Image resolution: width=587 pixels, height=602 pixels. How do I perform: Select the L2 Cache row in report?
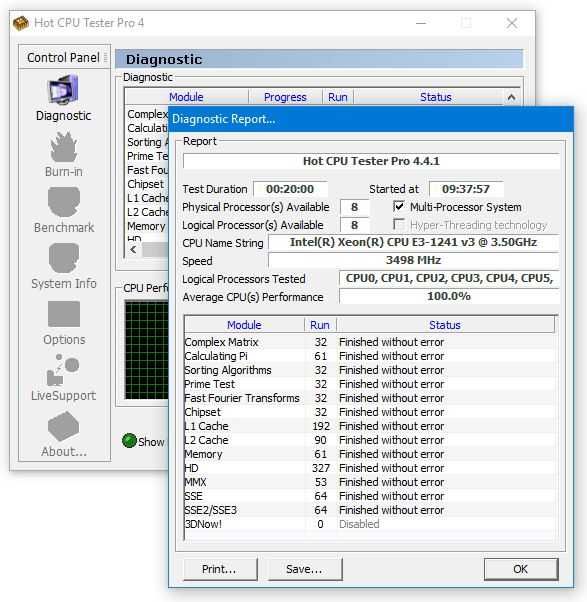[x=370, y=440]
